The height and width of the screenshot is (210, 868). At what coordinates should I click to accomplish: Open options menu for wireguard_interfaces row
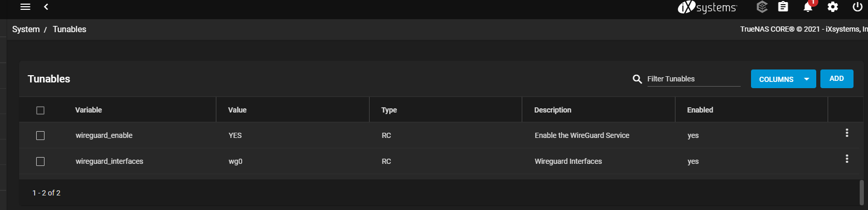coord(847,159)
